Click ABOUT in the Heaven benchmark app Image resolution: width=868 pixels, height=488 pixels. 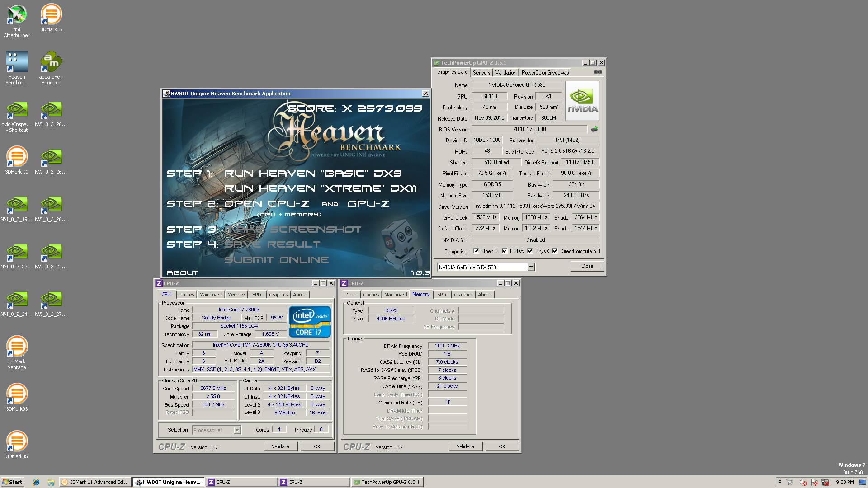182,273
